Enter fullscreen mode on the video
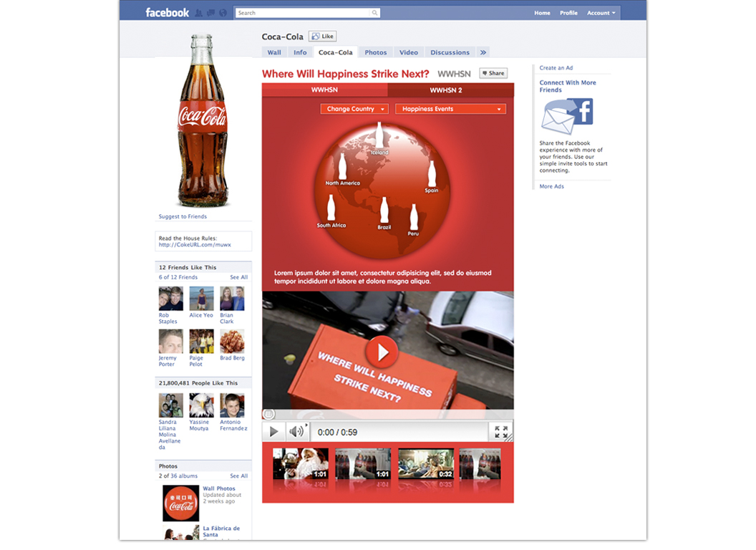Screen dimensions: 756x550 [501, 431]
